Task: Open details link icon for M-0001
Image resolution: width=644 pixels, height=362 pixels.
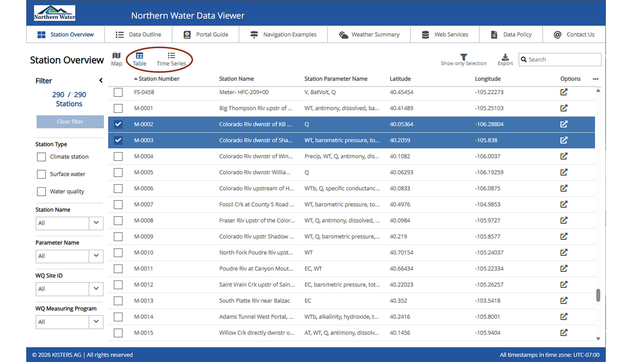Action: 564,108
